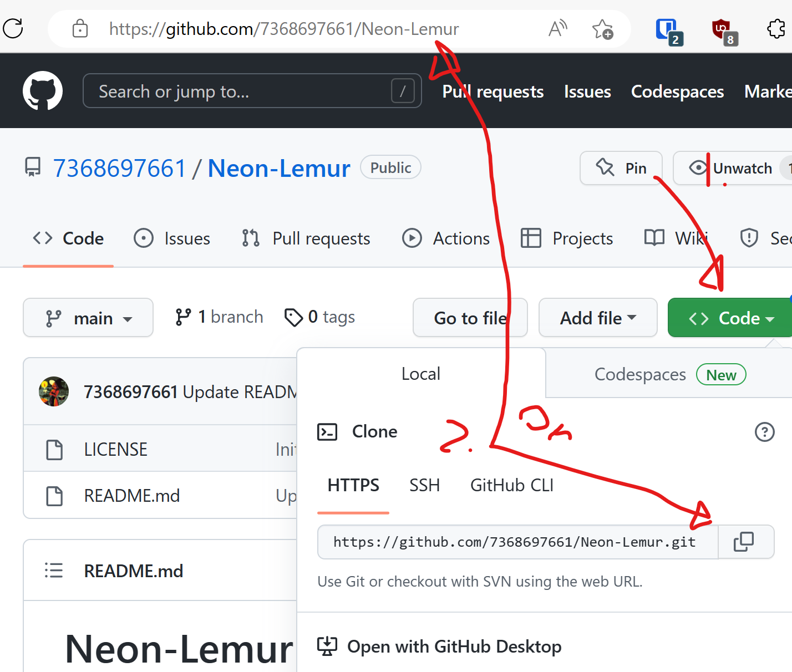Open the main branch selector dropdown
The width and height of the screenshot is (792, 672).
point(88,318)
